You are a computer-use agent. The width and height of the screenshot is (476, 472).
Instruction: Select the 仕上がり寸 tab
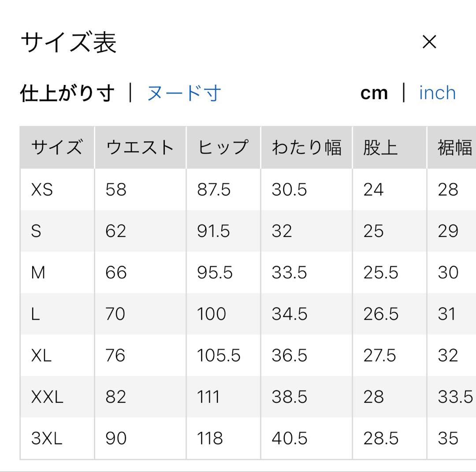(x=67, y=93)
